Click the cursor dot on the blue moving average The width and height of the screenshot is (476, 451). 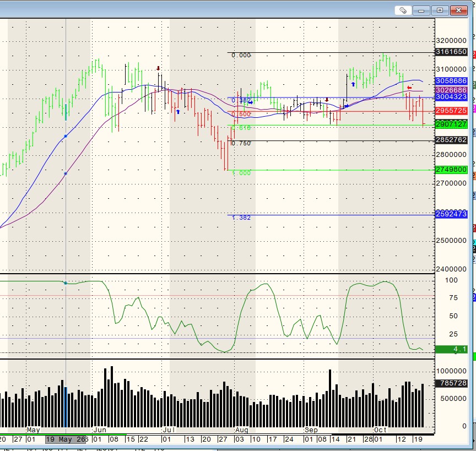pyautogui.click(x=66, y=136)
